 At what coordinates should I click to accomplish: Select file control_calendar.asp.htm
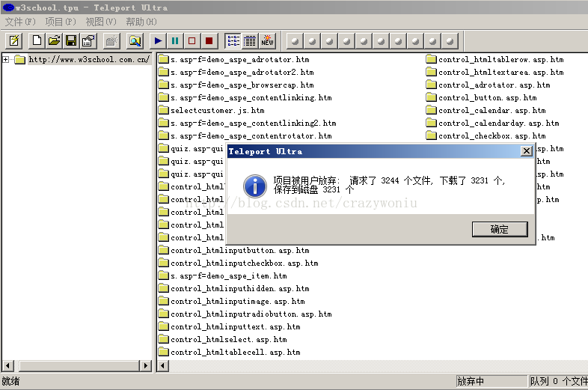click(x=492, y=110)
